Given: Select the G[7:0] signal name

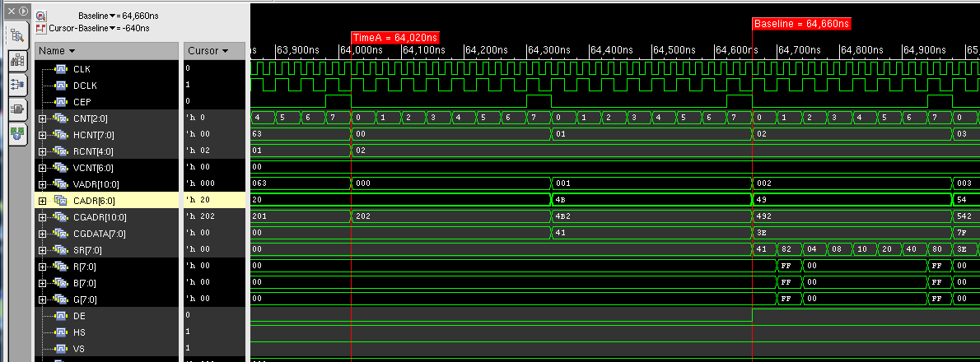Looking at the screenshot, I should (85, 299).
